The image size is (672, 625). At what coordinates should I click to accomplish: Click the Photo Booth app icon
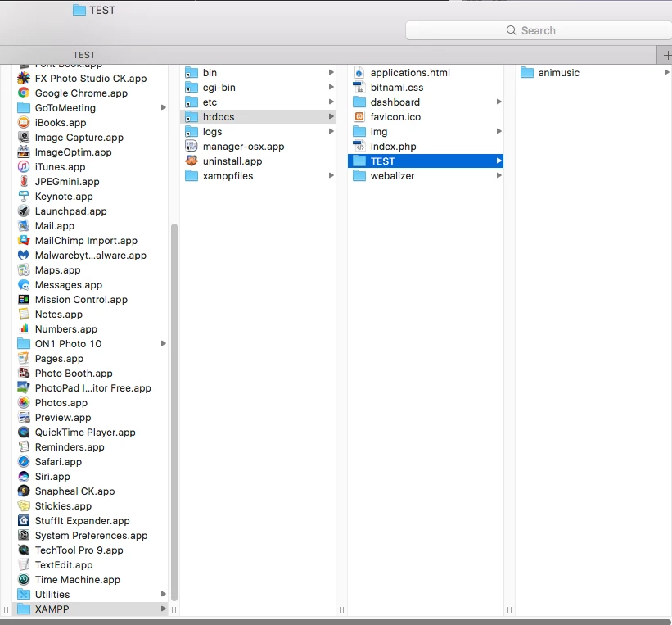pyautogui.click(x=24, y=374)
